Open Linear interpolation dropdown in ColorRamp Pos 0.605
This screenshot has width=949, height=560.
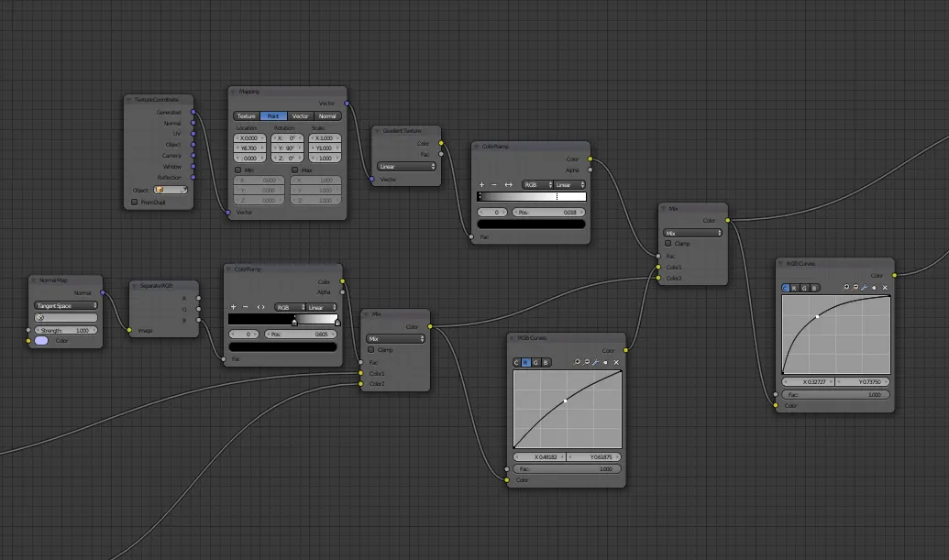(322, 307)
